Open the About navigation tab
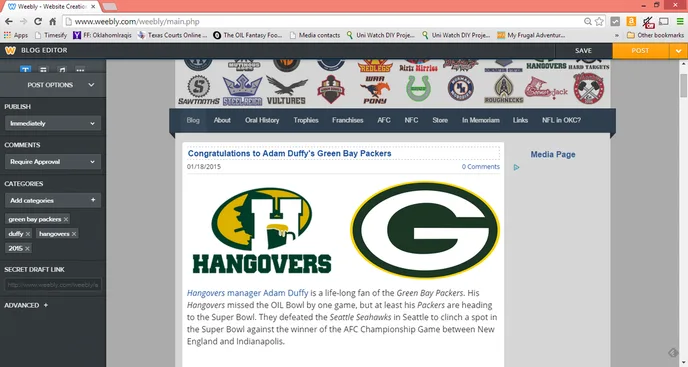Screen dimensions: 688x367 click(x=222, y=120)
